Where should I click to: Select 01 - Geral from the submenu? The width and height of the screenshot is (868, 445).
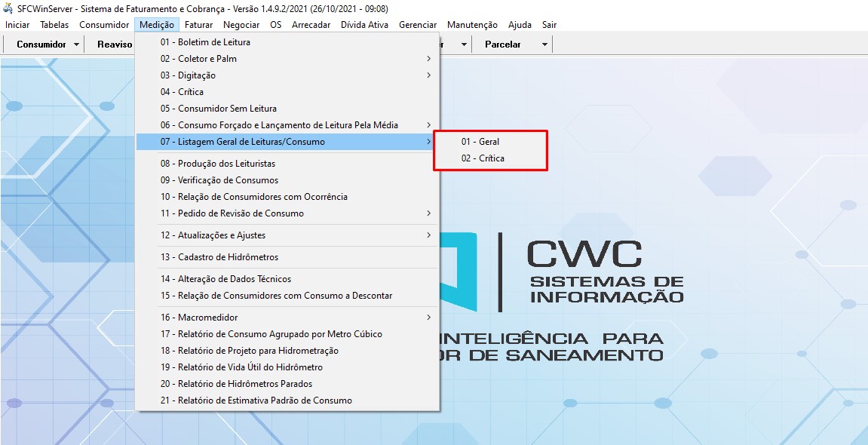(x=480, y=142)
